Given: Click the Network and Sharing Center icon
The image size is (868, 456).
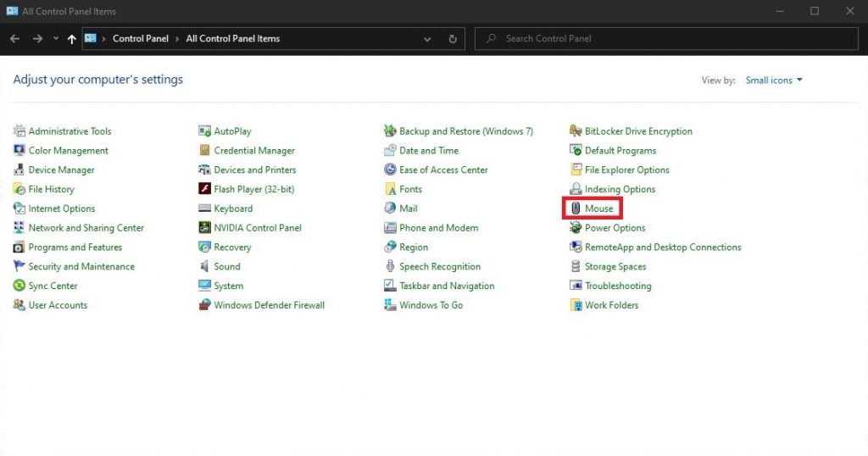Looking at the screenshot, I should 19,228.
